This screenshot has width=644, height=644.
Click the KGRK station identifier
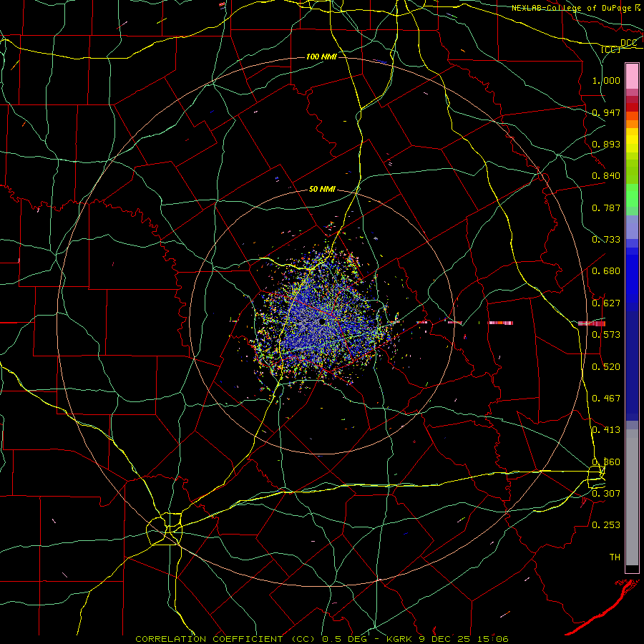[401, 639]
